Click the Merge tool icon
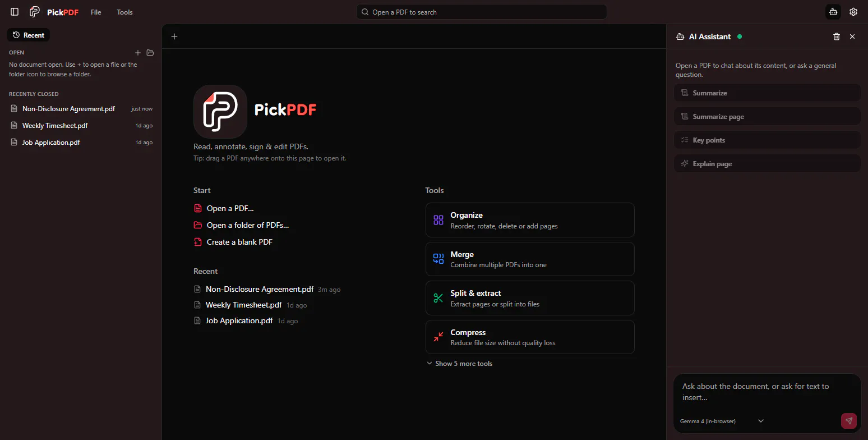868x440 pixels. (438, 259)
